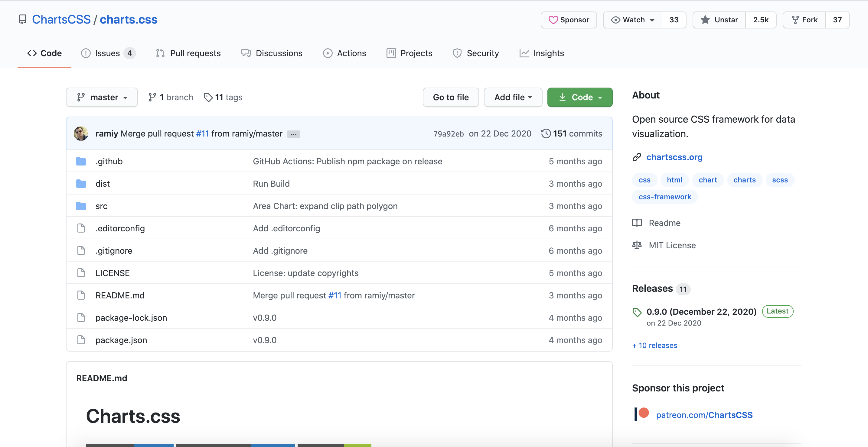Click the Readme book icon in About
The width and height of the screenshot is (868, 447).
point(637,223)
